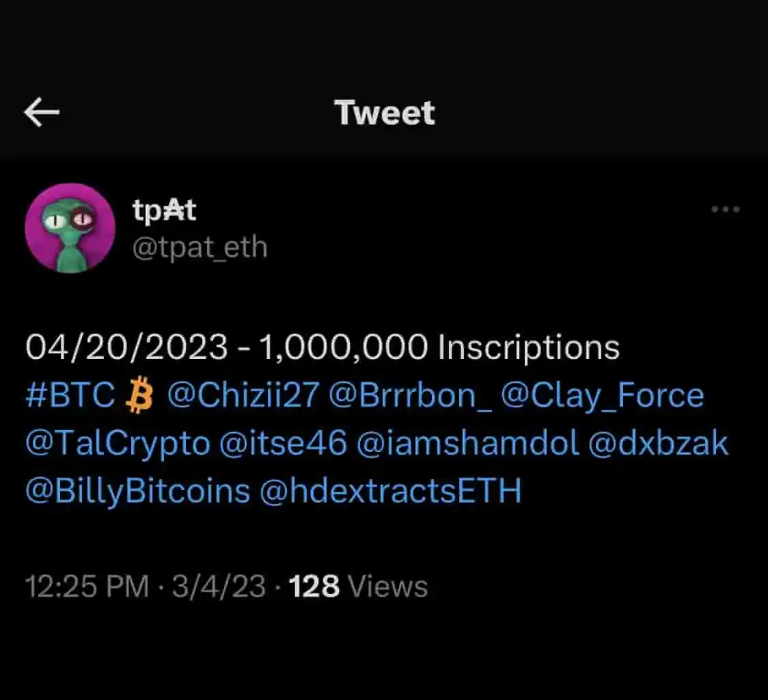Tap the @BillyBitcoins mention
Image resolution: width=768 pixels, height=700 pixels.
point(137,491)
